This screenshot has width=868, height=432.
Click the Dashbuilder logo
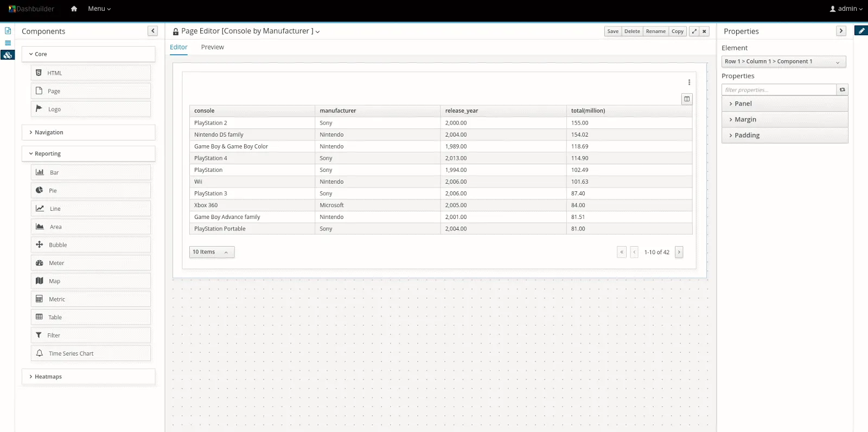31,9
